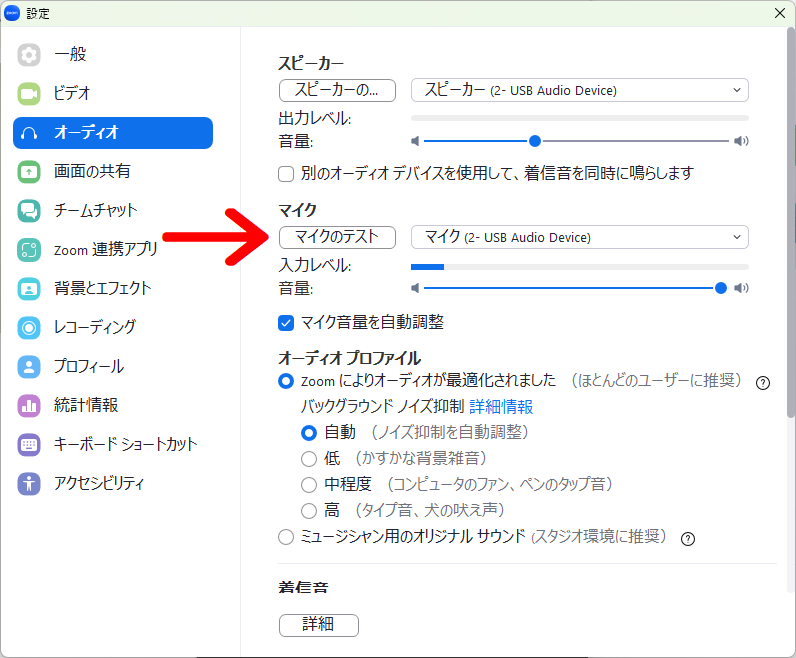This screenshot has height=658, width=796.
Task: Click the high-volume icon on the mic slider
Action: pos(741,288)
